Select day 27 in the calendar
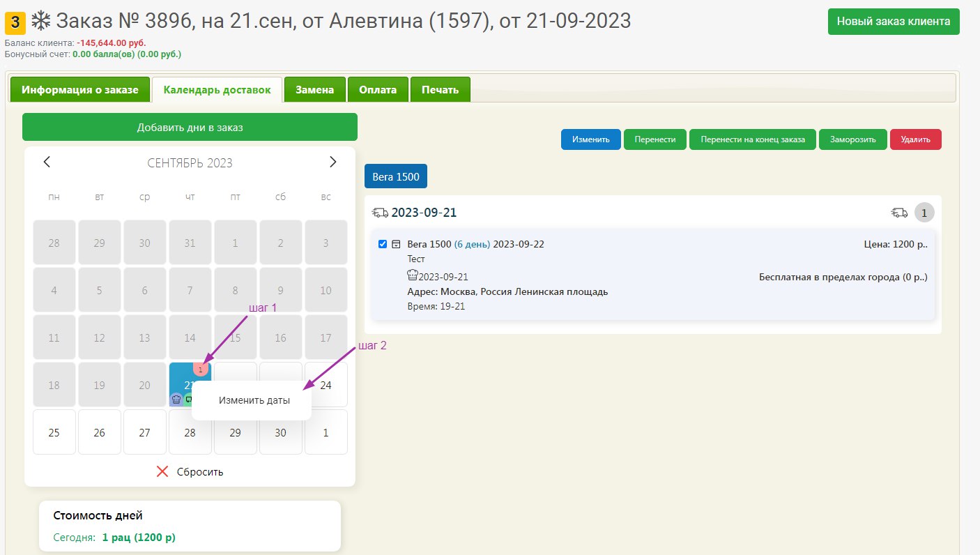This screenshot has height=555, width=980. 144,432
